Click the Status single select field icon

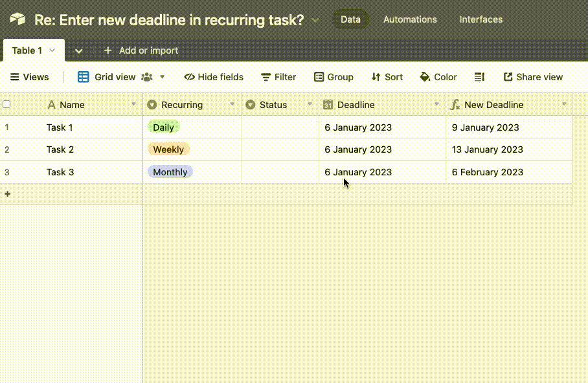point(250,105)
